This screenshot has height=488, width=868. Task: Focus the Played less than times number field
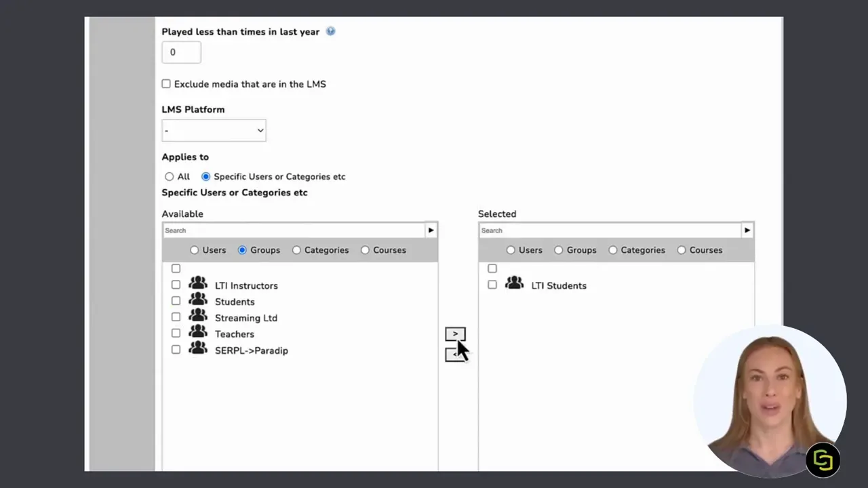[x=181, y=52]
